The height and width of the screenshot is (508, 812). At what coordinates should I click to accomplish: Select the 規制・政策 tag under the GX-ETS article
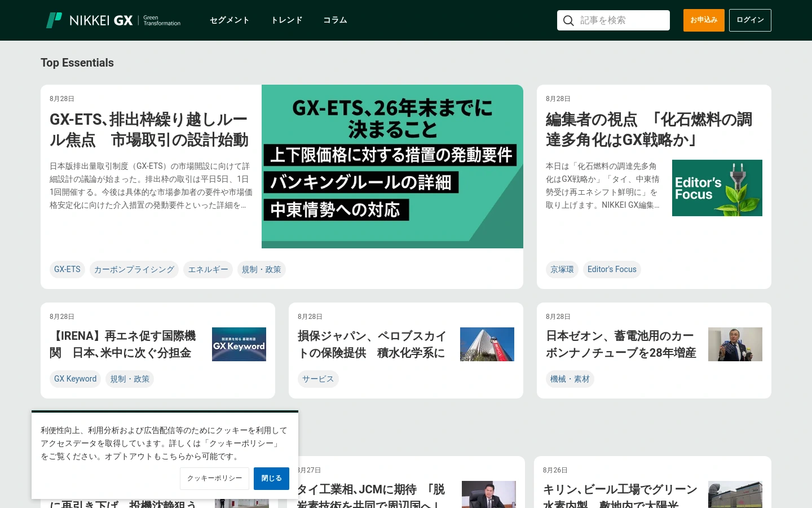click(x=262, y=270)
